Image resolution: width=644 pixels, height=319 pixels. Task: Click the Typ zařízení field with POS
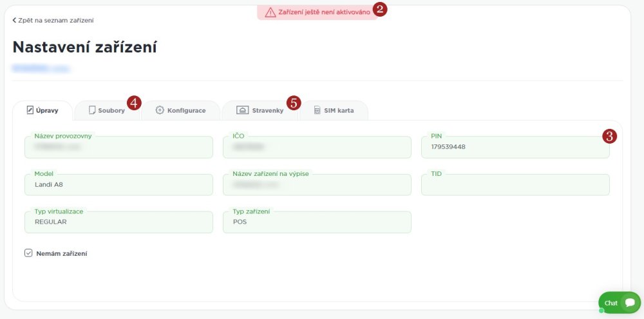click(317, 222)
